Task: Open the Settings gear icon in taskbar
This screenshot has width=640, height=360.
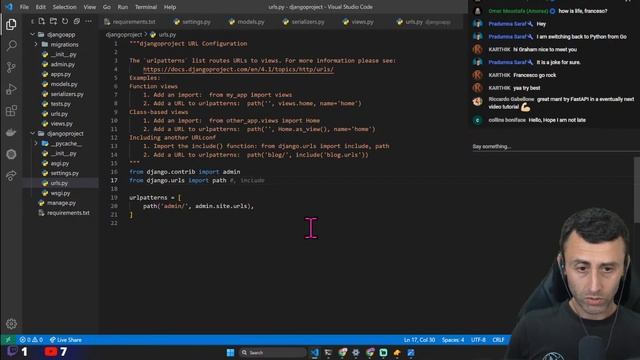Action: (356, 352)
